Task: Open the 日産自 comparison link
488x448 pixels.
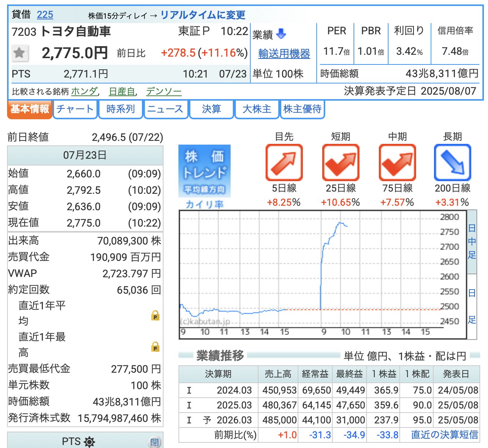Action: tap(122, 91)
